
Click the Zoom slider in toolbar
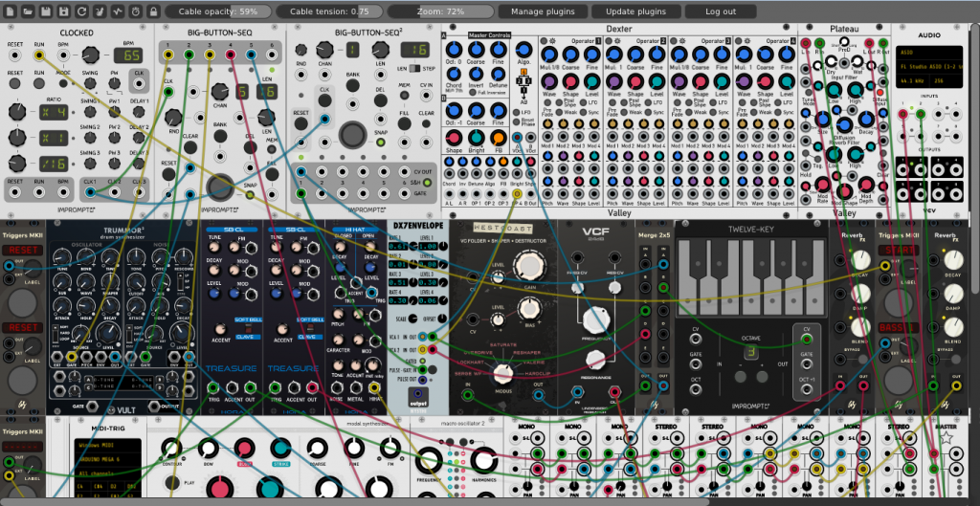coord(440,11)
